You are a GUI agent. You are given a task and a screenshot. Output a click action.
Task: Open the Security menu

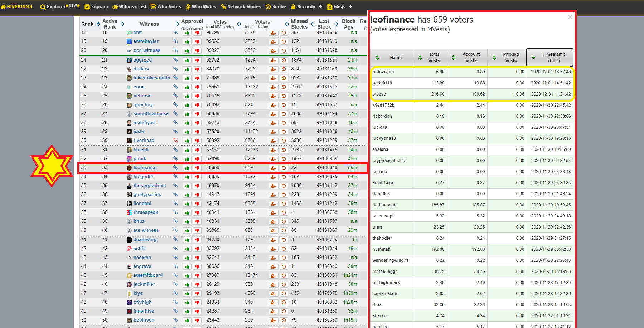pos(303,7)
